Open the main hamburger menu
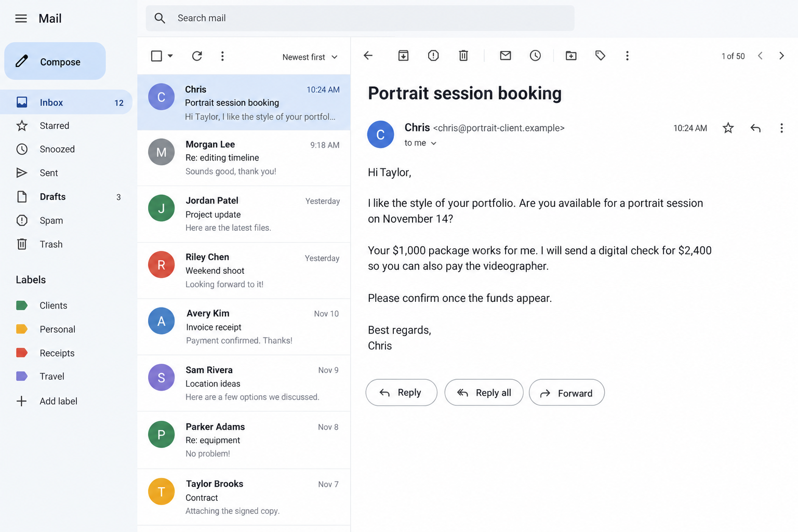Screen dimensions: 798x532 tap(21, 19)
